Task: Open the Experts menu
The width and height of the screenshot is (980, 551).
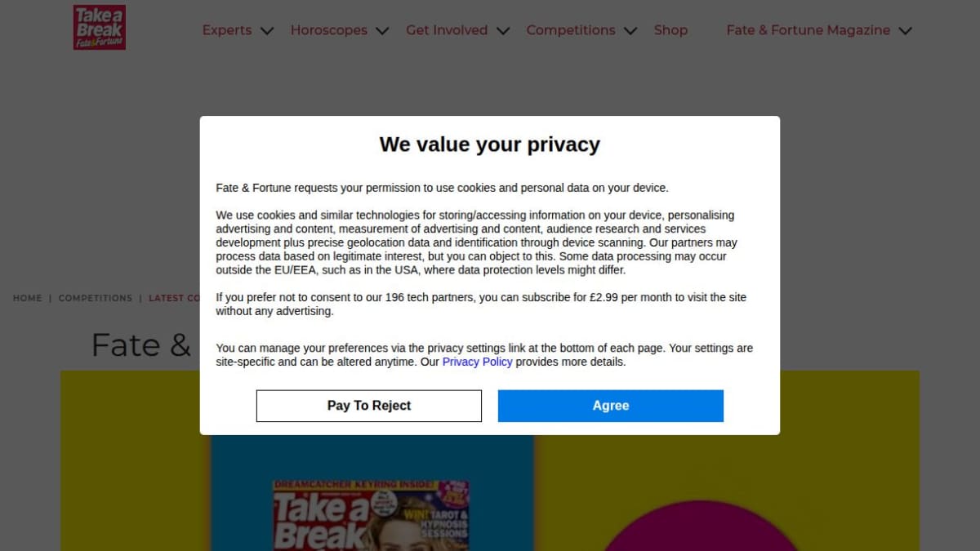Action: pyautogui.click(x=227, y=30)
